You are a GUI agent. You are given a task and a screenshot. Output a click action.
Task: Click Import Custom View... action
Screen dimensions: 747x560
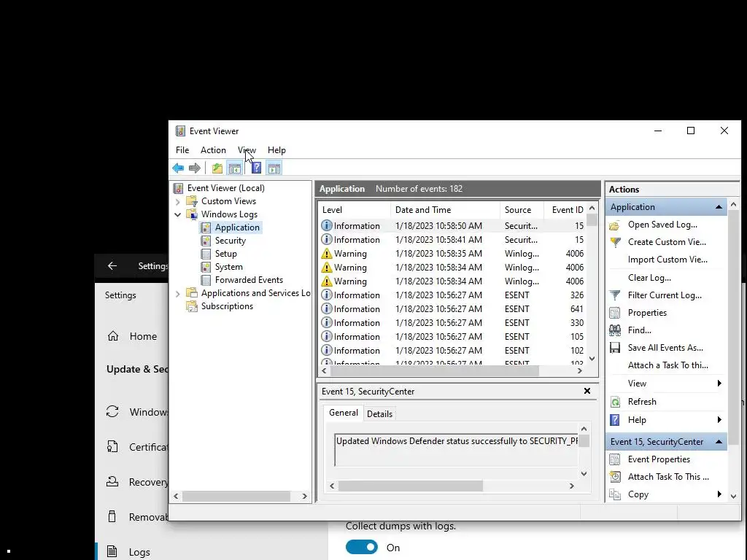tap(667, 260)
